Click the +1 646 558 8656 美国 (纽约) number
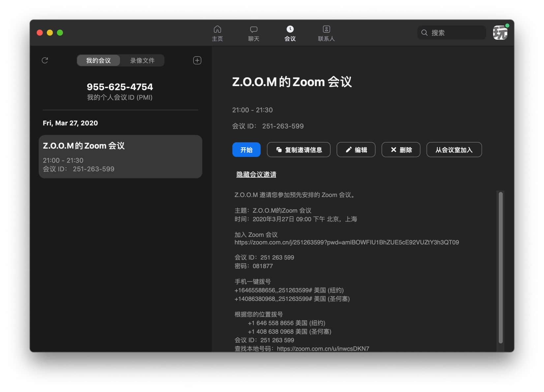 pos(287,323)
